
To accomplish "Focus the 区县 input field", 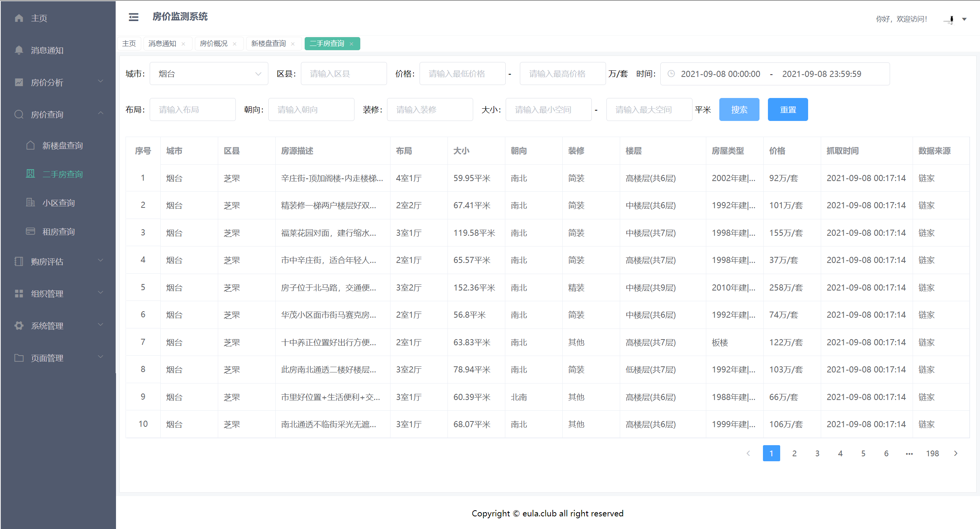I will pos(343,74).
